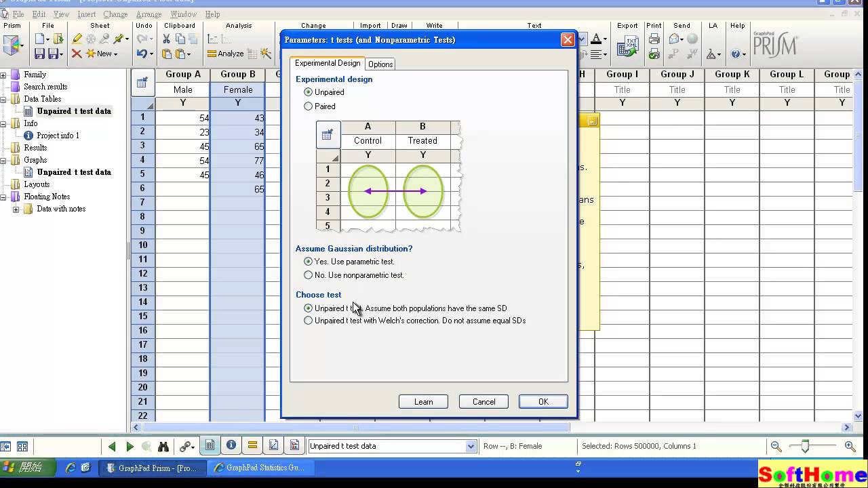Paste using clipboard paste icon
This screenshot has height=488, width=868.
(x=167, y=54)
